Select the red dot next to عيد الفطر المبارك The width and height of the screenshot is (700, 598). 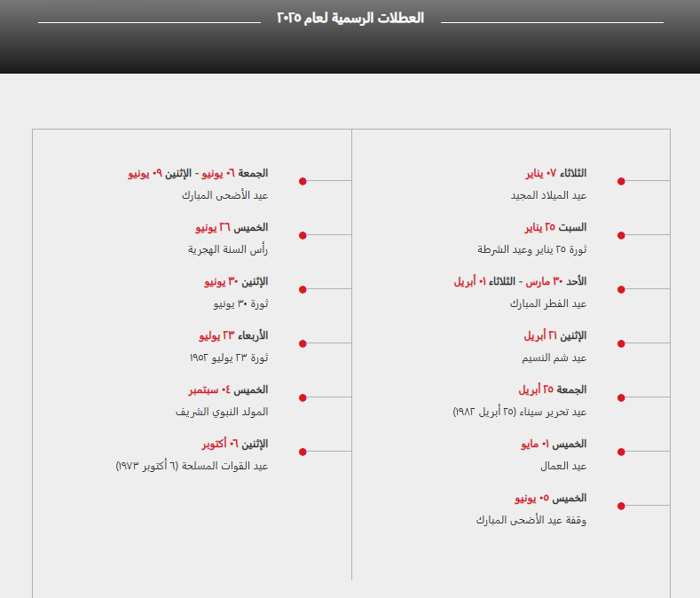[x=621, y=289]
